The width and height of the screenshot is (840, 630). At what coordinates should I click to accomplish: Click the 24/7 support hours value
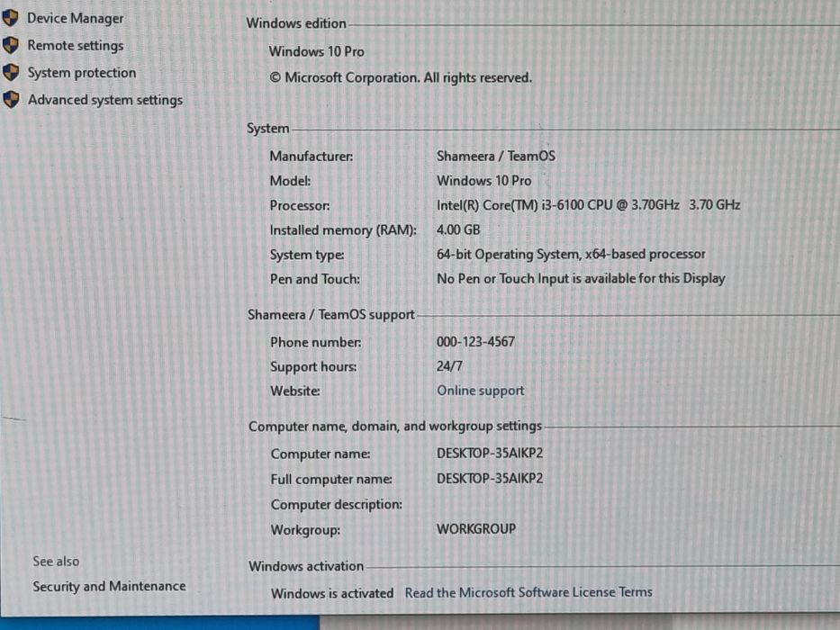pos(449,366)
